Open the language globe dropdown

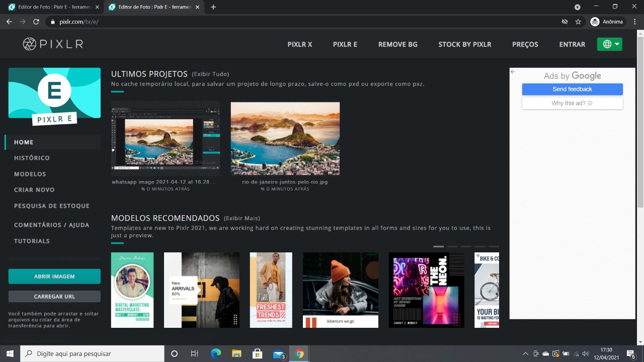(610, 44)
